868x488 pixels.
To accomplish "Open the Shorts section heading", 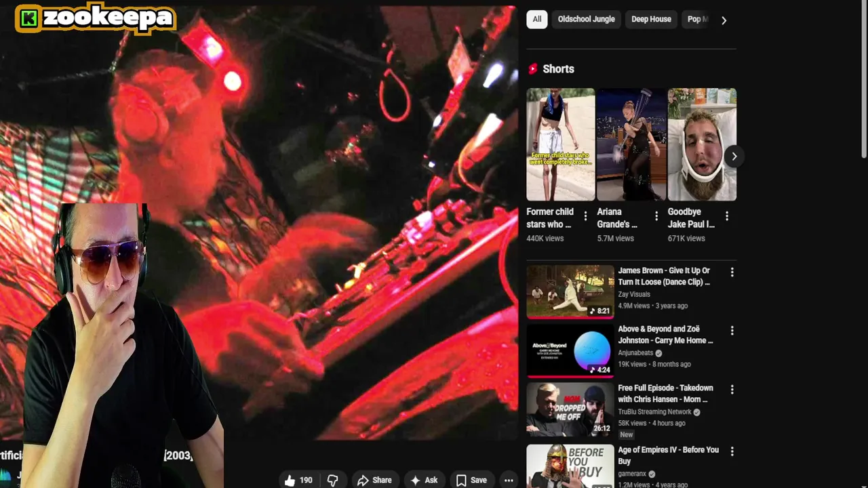I will pyautogui.click(x=558, y=68).
